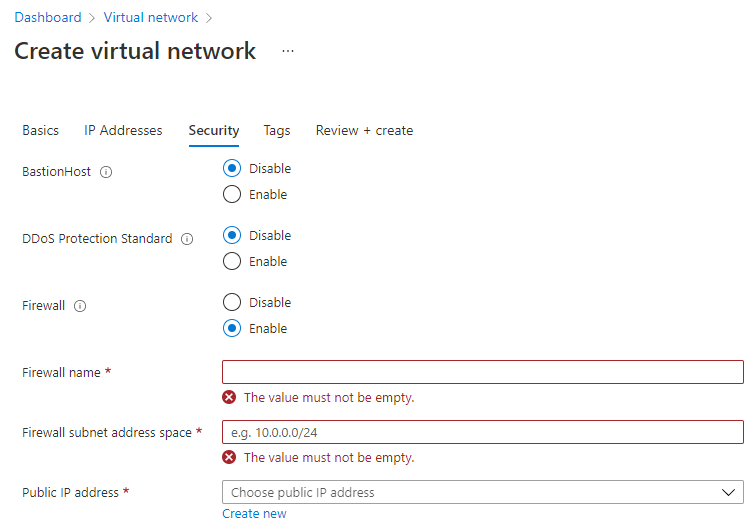The height and width of the screenshot is (523, 748).
Task: Click the Firewall subnet error icon
Action: 229,457
